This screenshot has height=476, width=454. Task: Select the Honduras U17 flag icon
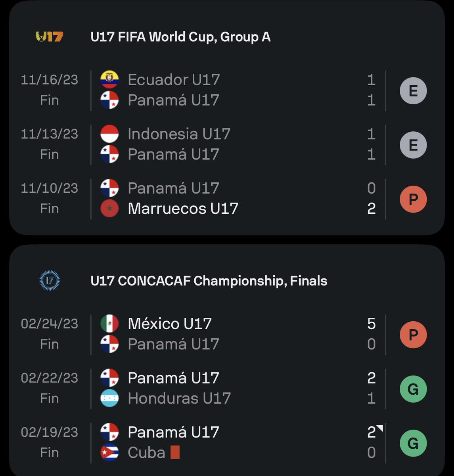click(x=109, y=398)
